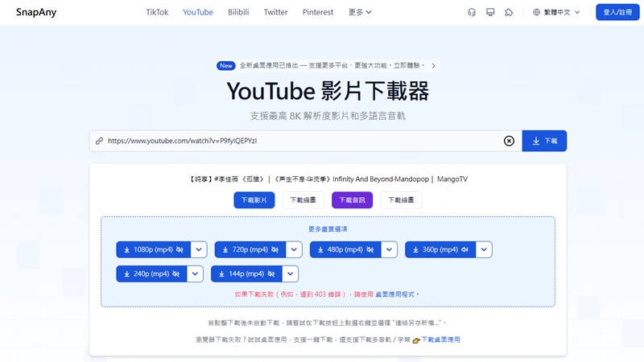644x362 pixels.
Task: Go to the Bilibili downloader
Action: [238, 12]
